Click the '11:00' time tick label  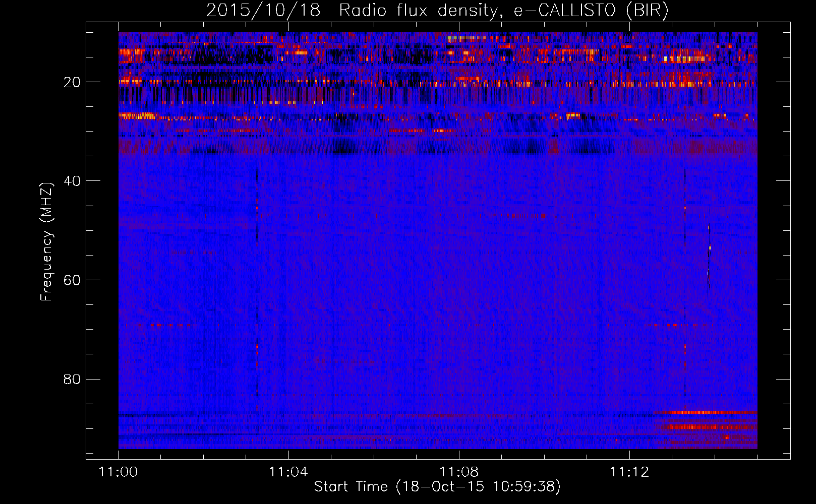pyautogui.click(x=119, y=472)
